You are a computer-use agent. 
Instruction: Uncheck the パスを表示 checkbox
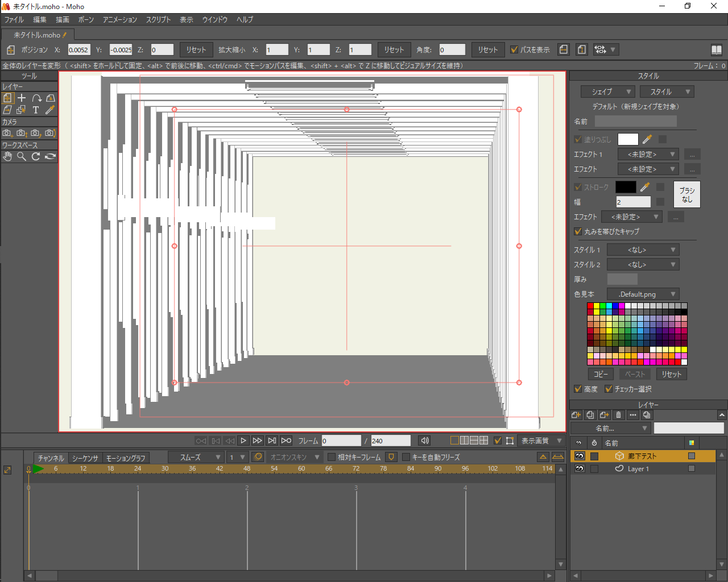tap(514, 49)
